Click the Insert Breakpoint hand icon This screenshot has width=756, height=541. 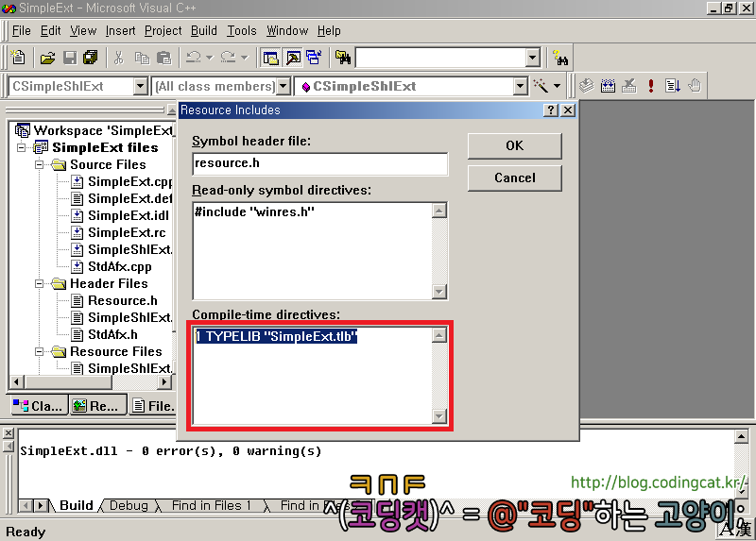695,86
